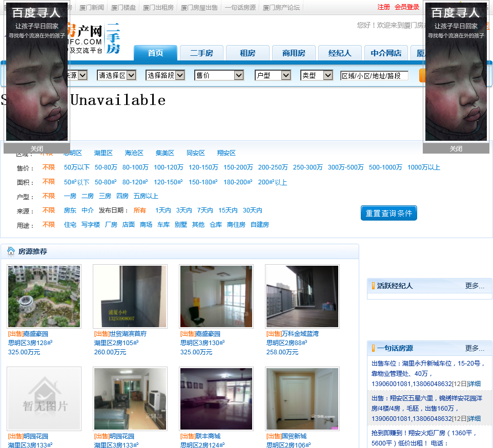Go to the 商用房 tab
The image size is (493, 448).
tap(294, 53)
